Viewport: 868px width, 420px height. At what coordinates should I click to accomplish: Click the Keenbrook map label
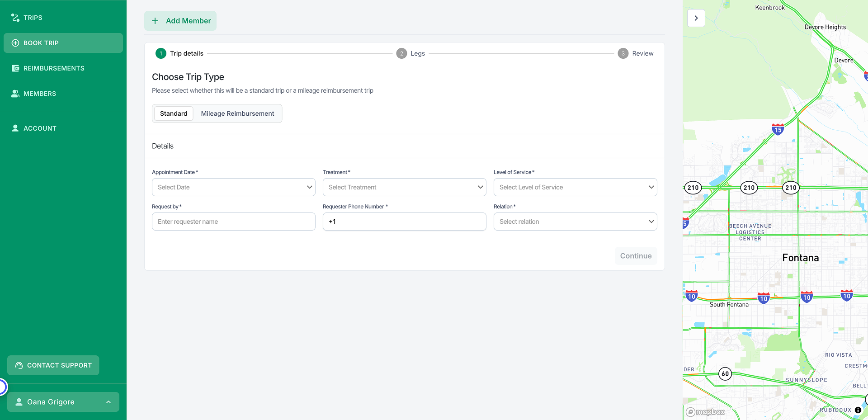[x=770, y=8]
